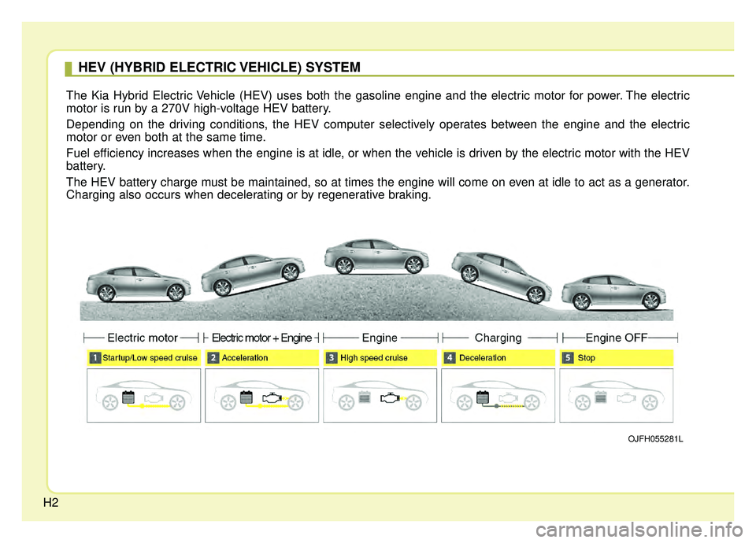Click the Startup/Low speed cruise powertrain diagram
This screenshot has width=756, height=543.
[143, 396]
